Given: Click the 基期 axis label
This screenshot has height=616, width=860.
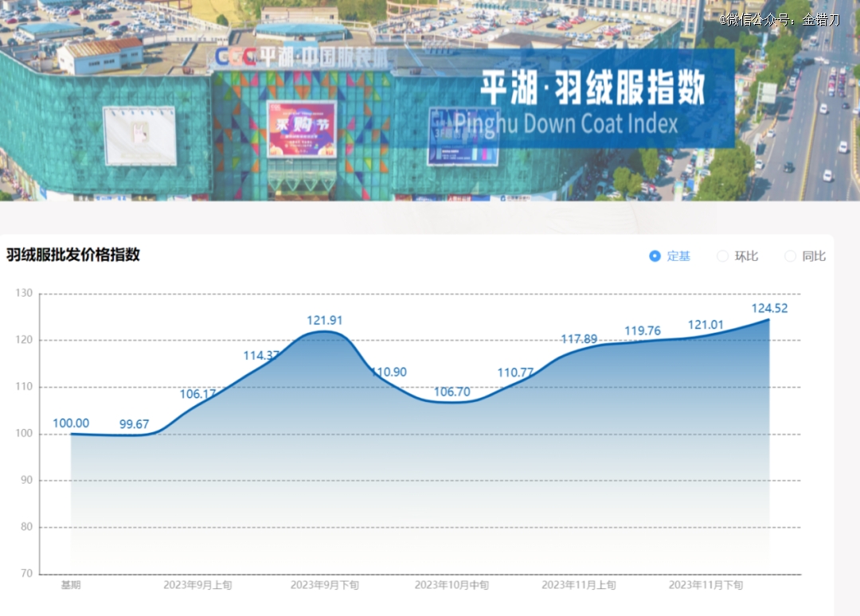Looking at the screenshot, I should pyautogui.click(x=71, y=585).
